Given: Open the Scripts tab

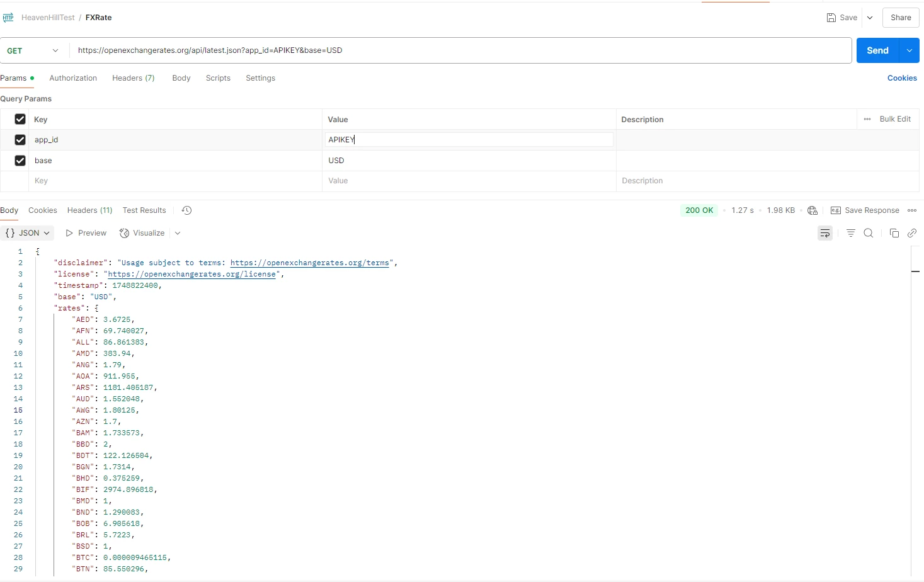Looking at the screenshot, I should coord(218,78).
